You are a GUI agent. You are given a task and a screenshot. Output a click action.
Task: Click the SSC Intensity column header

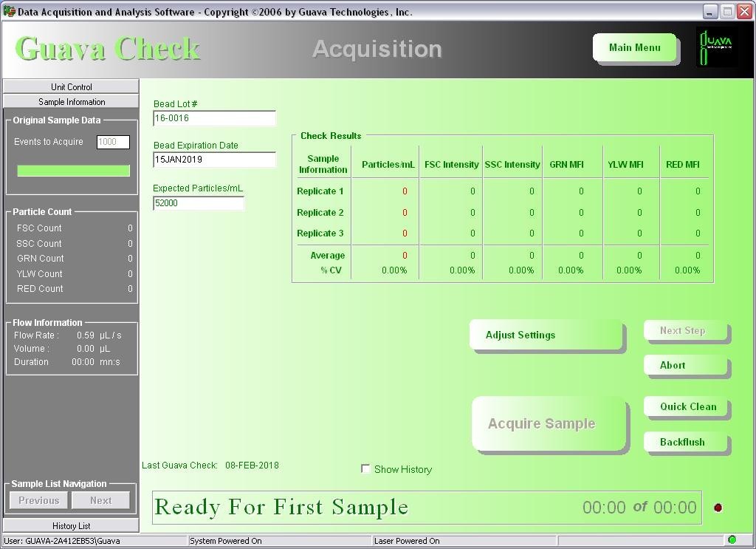point(512,165)
